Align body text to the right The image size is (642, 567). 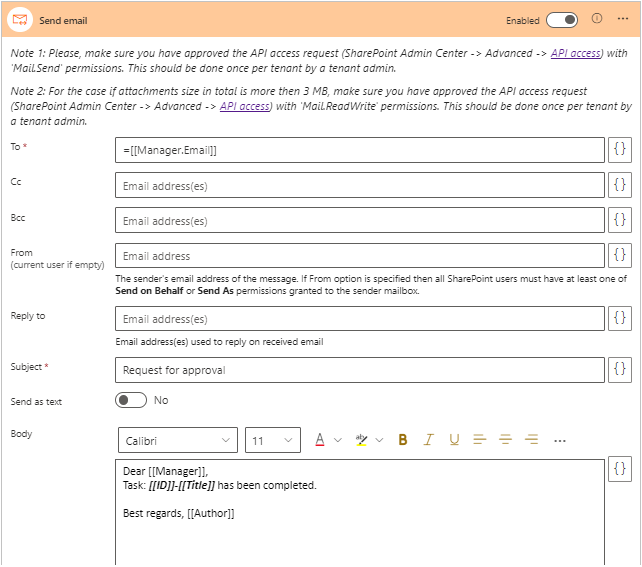coord(531,440)
